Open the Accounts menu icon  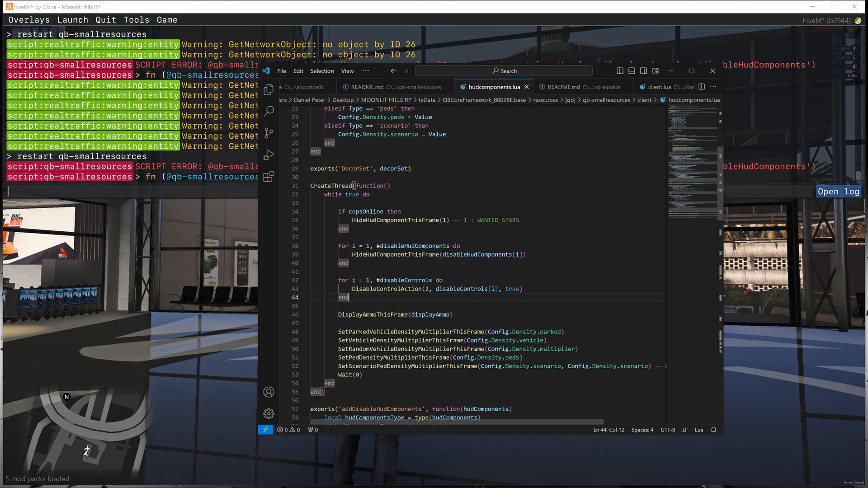pos(269,392)
